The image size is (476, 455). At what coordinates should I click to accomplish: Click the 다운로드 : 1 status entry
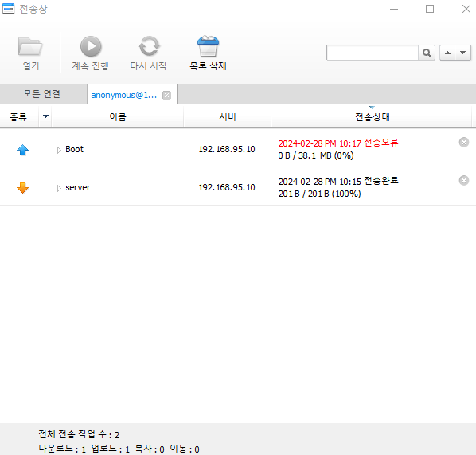click(x=62, y=449)
